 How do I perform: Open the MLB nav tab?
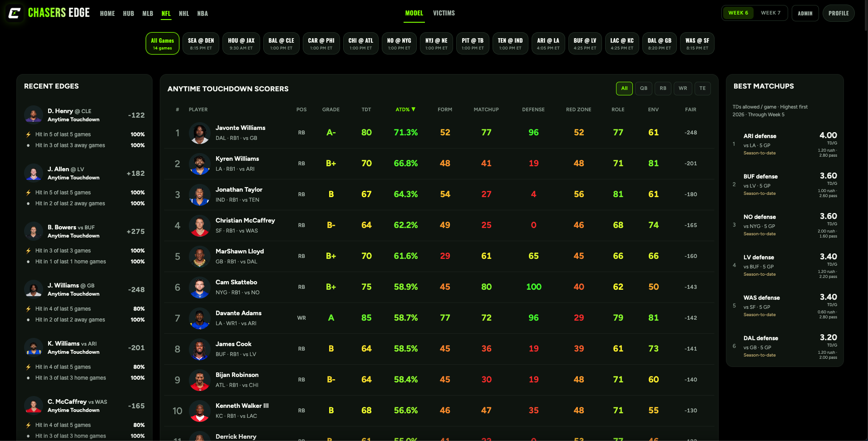[148, 14]
